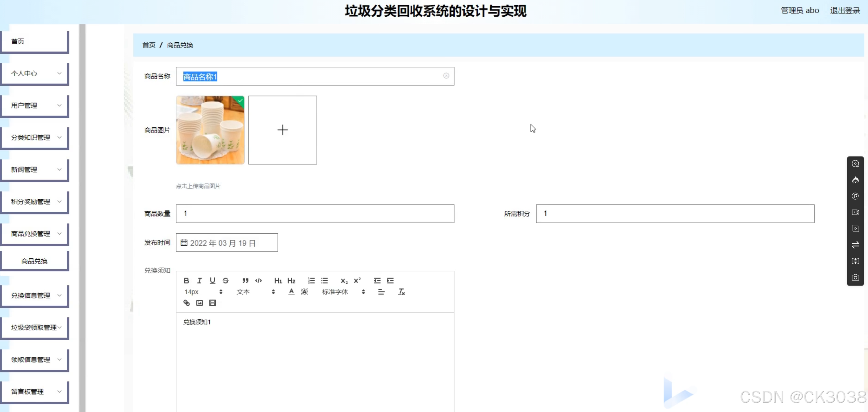The height and width of the screenshot is (412, 868).
Task: Click the insert image icon in editor
Action: point(199,303)
